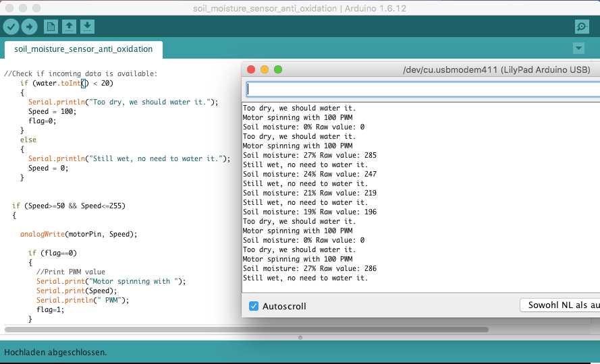
Task: Click the code line 'analogWrite(motorPin, Speed);'
Action: click(x=78, y=234)
